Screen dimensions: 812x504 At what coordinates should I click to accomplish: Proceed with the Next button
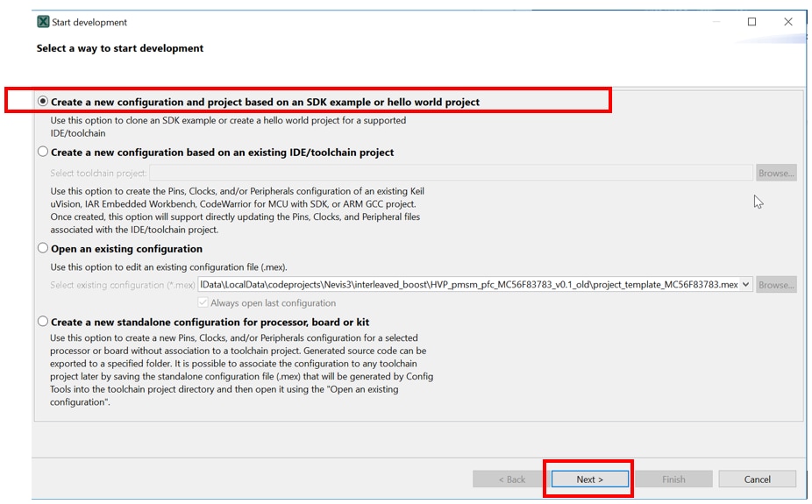[x=589, y=479]
